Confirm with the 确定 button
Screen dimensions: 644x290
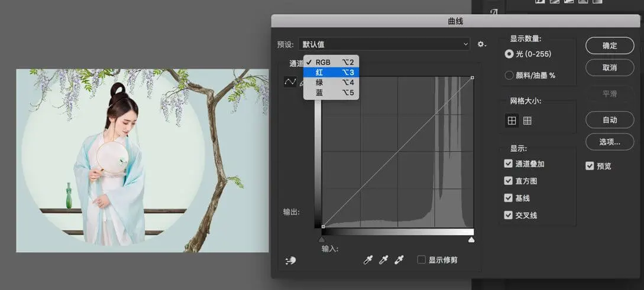pos(610,45)
